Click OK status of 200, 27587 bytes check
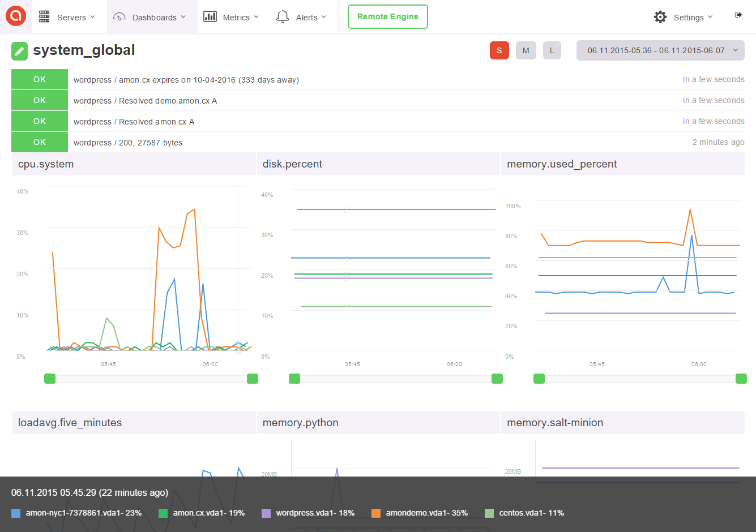This screenshot has height=532, width=756. [x=40, y=142]
